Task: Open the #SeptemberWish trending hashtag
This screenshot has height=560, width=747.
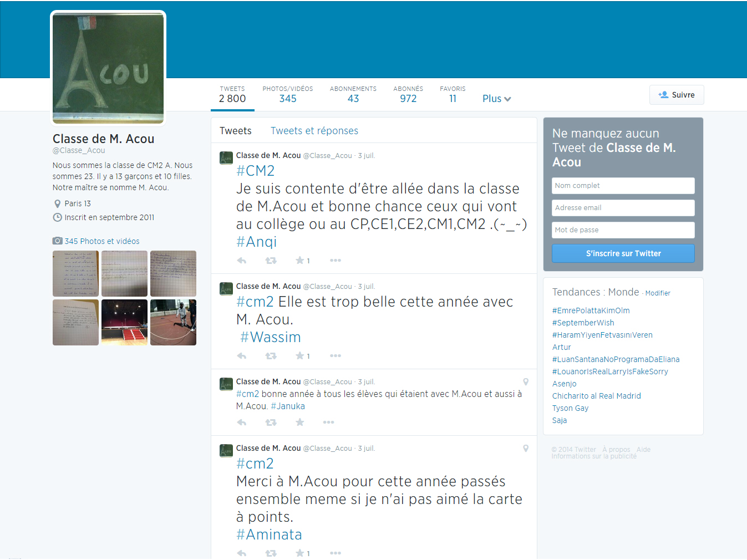Action: tap(583, 323)
